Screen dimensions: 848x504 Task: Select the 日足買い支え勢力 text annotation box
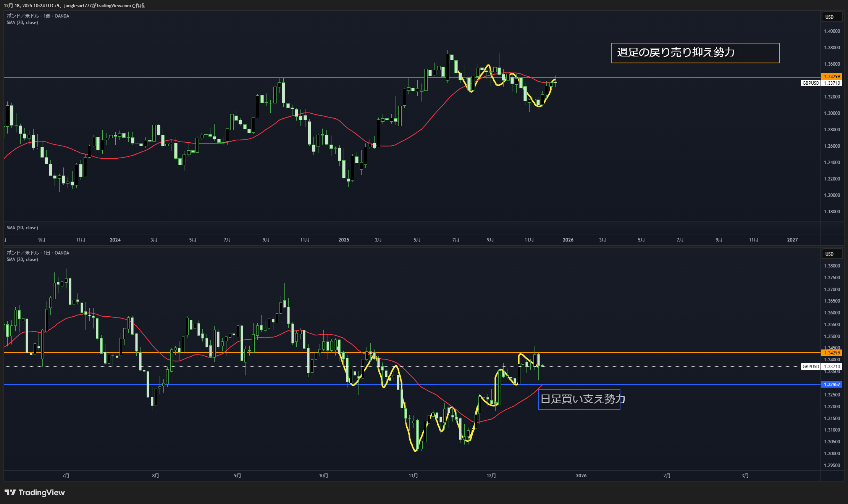579,399
